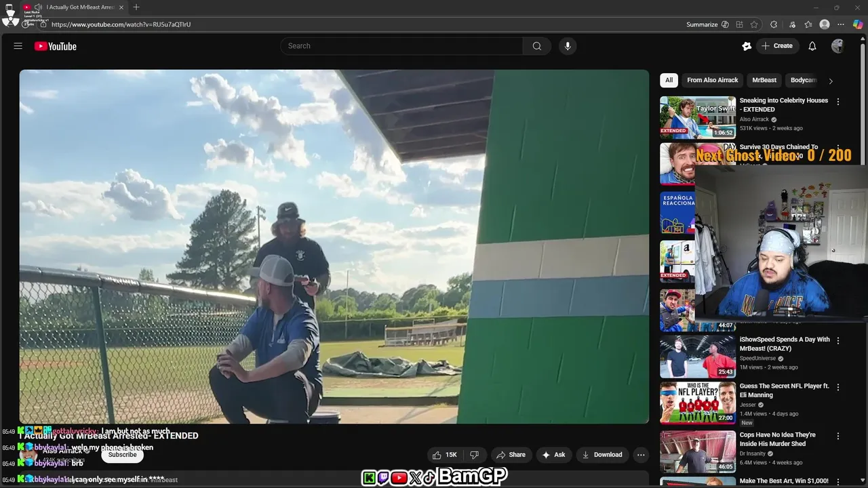
Task: Click the Create button
Action: coord(777,46)
